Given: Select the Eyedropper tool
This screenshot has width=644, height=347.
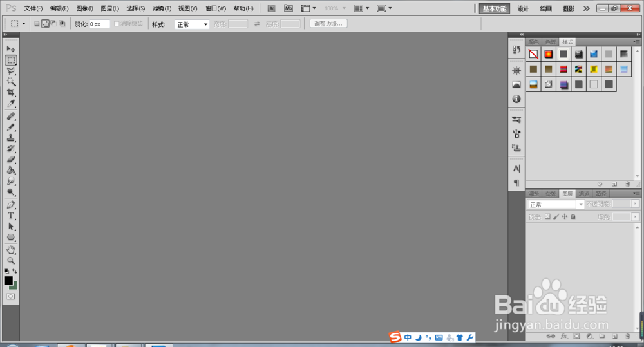Looking at the screenshot, I should (x=11, y=103).
